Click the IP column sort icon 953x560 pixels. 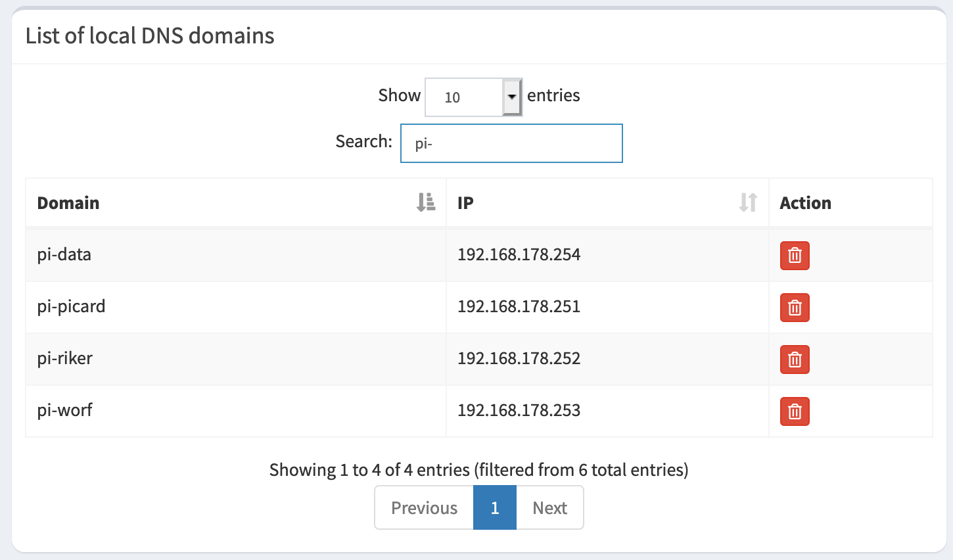click(x=748, y=202)
